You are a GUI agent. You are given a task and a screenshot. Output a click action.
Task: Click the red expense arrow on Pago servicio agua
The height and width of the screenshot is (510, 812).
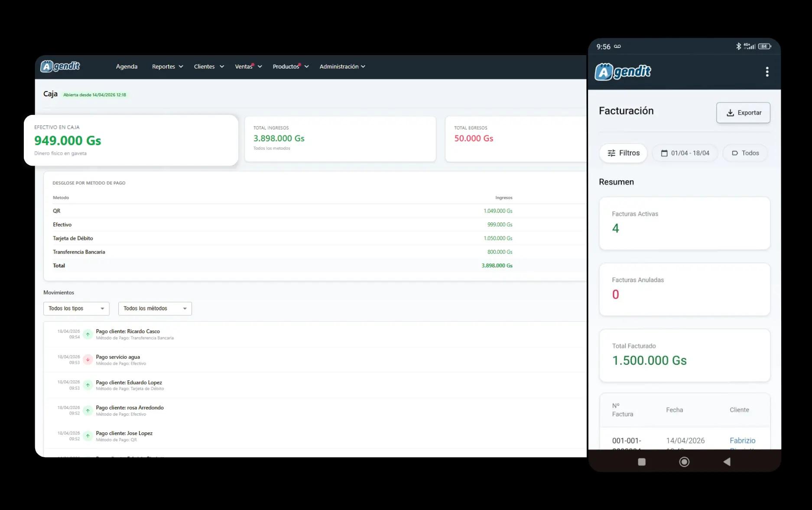pyautogui.click(x=88, y=360)
